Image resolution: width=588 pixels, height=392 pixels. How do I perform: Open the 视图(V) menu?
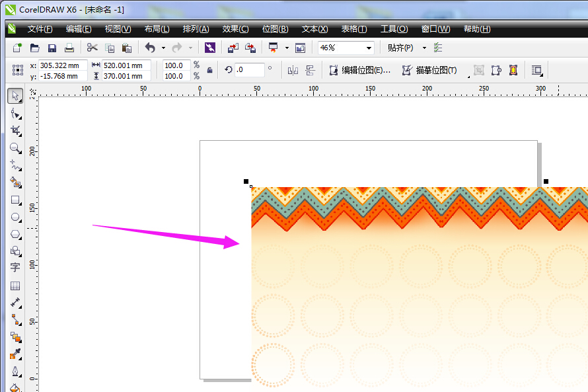coord(118,29)
